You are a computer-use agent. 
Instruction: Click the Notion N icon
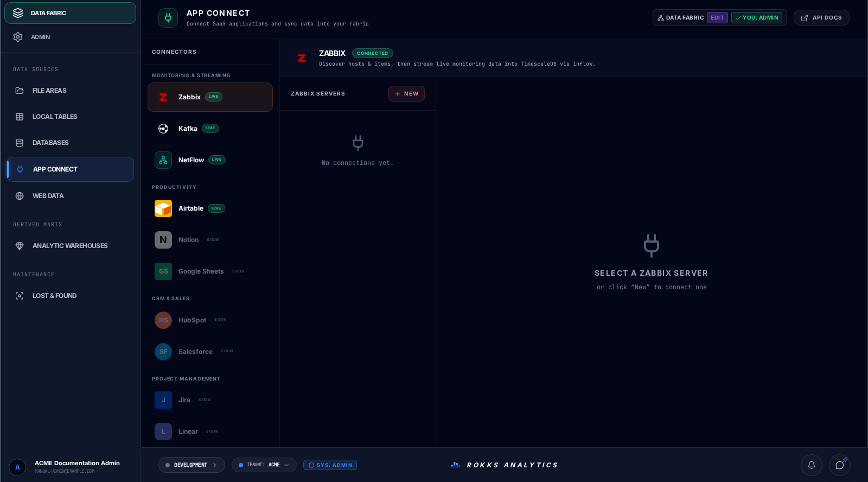click(163, 240)
